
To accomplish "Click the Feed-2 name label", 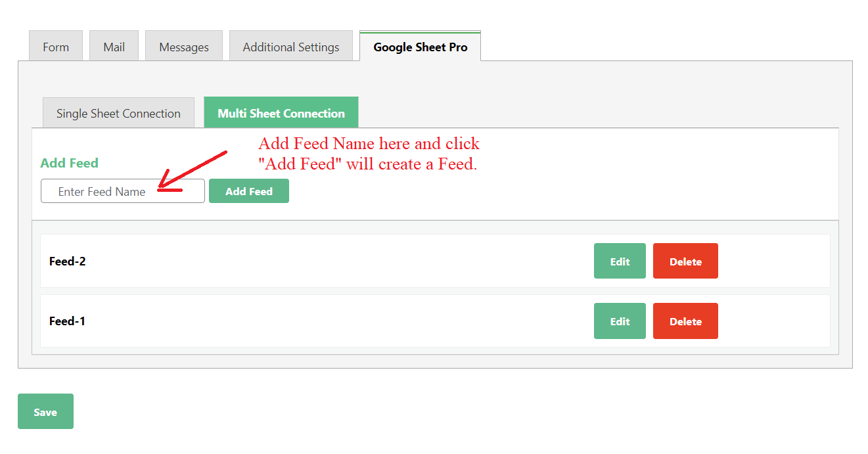I will pos(68,261).
